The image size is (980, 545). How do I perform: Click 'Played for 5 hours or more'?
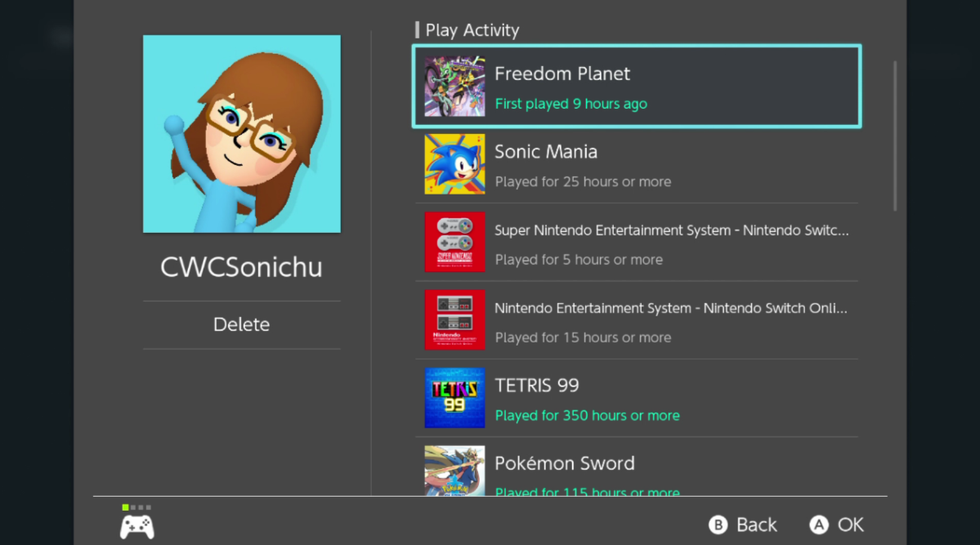[x=579, y=259]
